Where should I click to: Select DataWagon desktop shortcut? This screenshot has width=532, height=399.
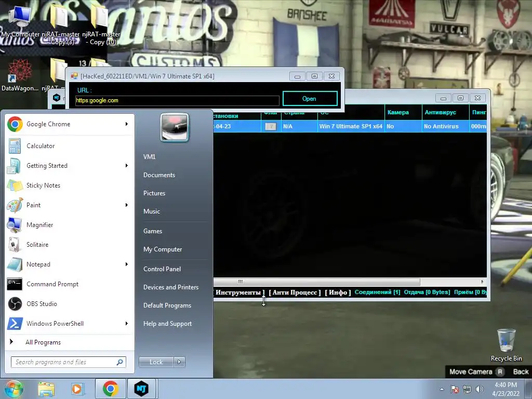(20, 75)
